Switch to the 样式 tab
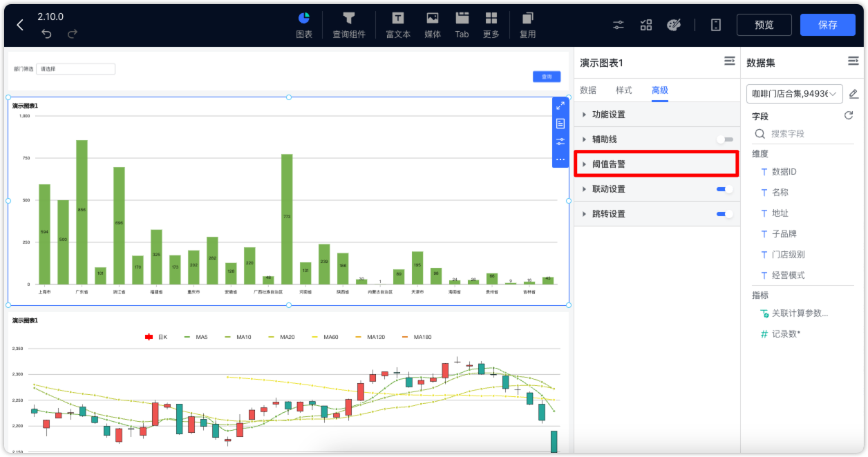The width and height of the screenshot is (868, 457). tap(624, 90)
